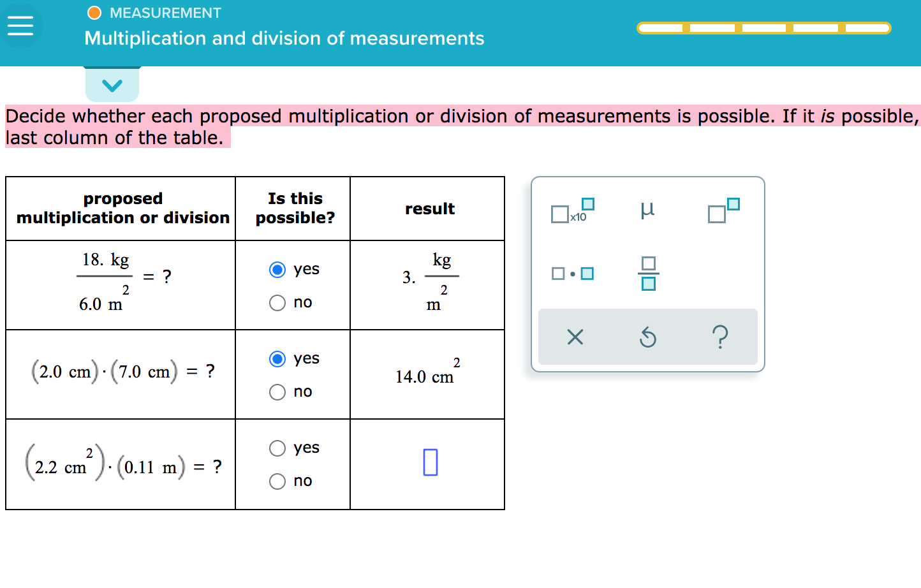Select 'no' for the 2.0 cm times 7.0 cm row
Screen dimensions: 921x588
tap(277, 392)
